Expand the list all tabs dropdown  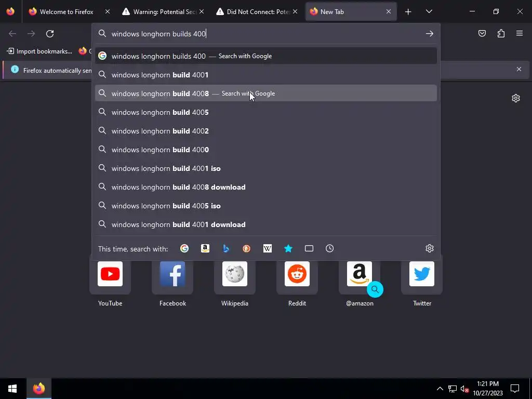429,11
